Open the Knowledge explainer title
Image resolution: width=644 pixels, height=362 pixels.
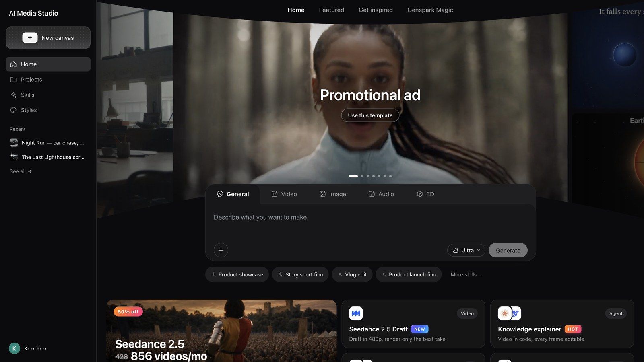529,329
